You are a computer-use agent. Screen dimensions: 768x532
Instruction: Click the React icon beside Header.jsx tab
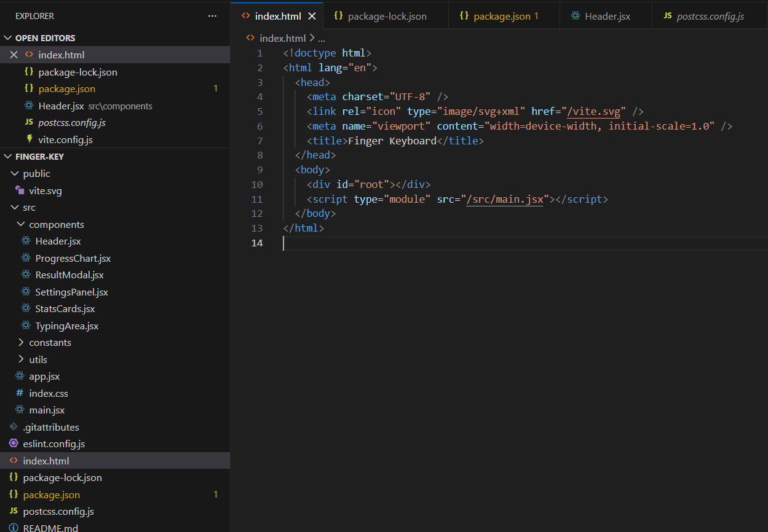coord(576,17)
